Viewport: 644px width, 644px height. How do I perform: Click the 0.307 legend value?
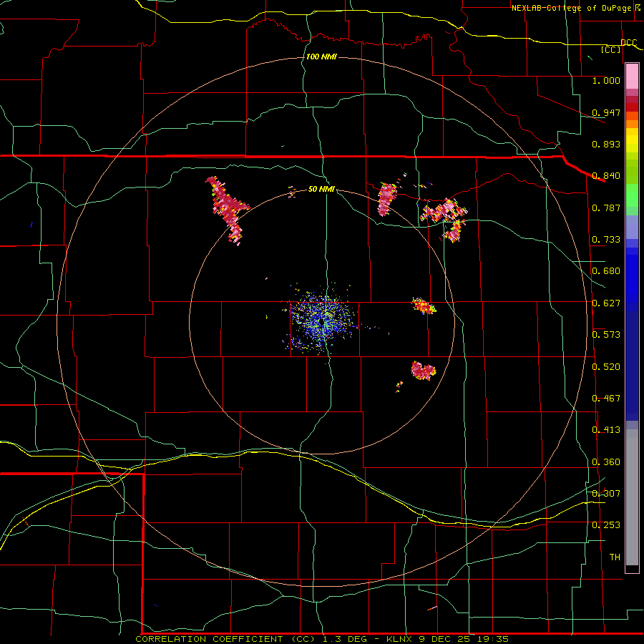pyautogui.click(x=606, y=494)
